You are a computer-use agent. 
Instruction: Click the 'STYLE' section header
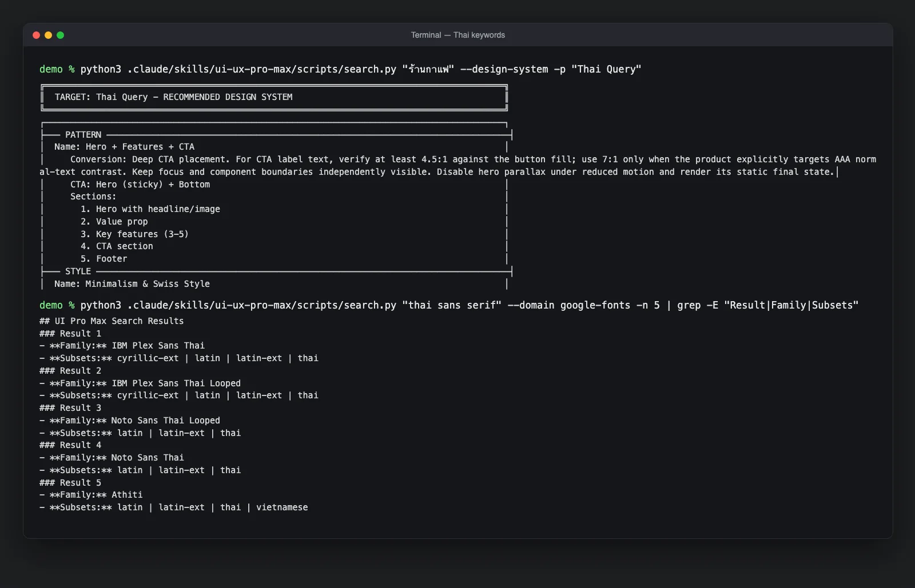point(78,271)
